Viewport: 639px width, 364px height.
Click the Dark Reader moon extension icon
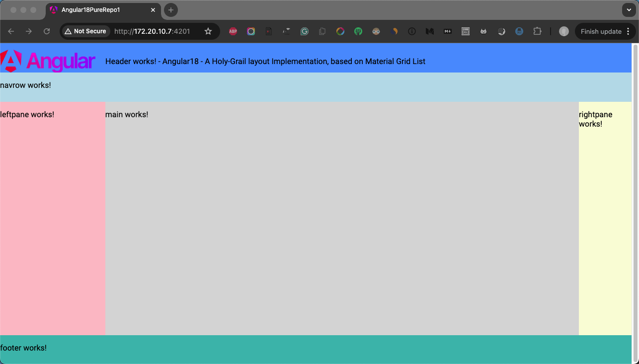(x=501, y=31)
